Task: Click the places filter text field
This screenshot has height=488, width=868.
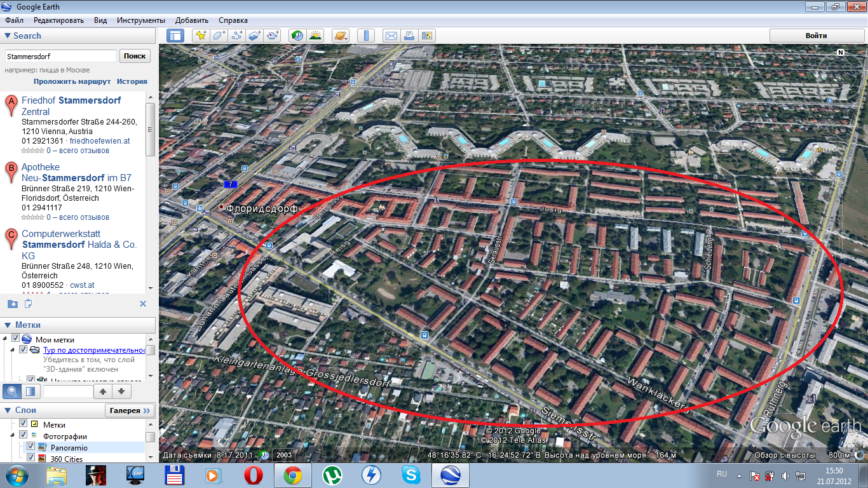Action: [68, 391]
